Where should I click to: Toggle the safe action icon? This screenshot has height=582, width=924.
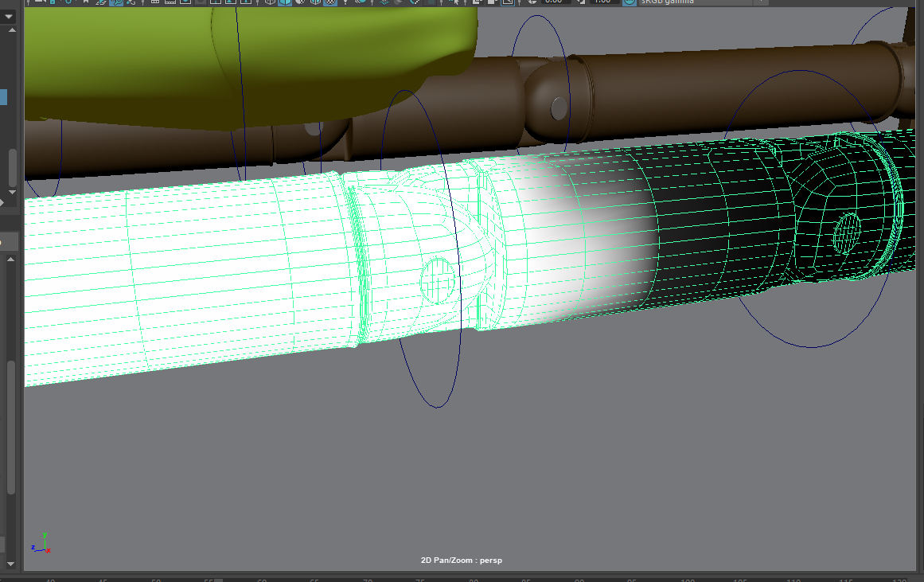pyautogui.click(x=231, y=2)
